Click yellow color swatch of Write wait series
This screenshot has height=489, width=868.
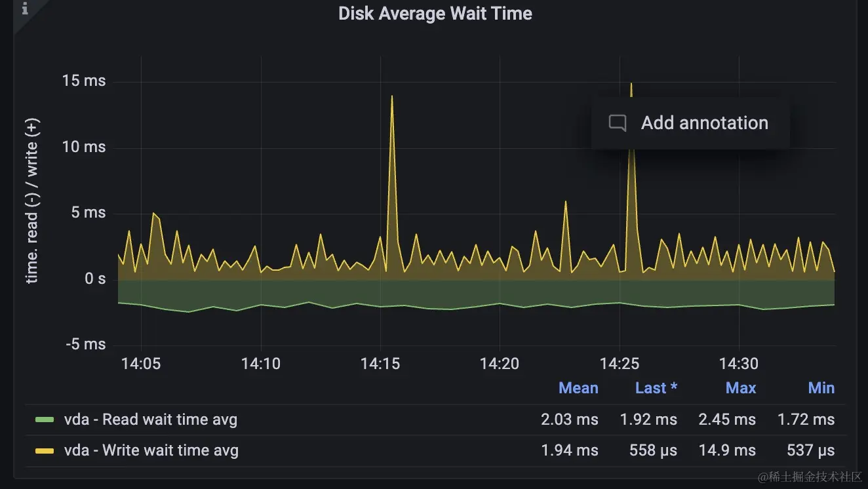click(x=45, y=451)
